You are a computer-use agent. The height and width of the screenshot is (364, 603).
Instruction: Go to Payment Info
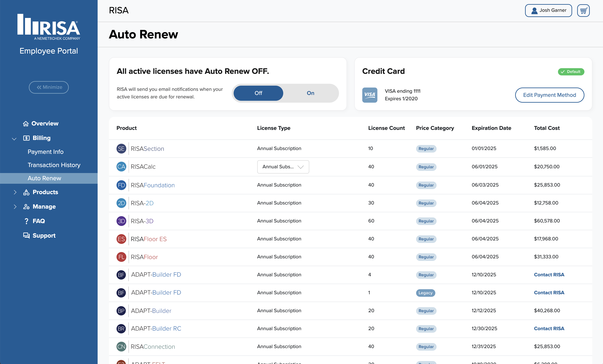pyautogui.click(x=46, y=152)
